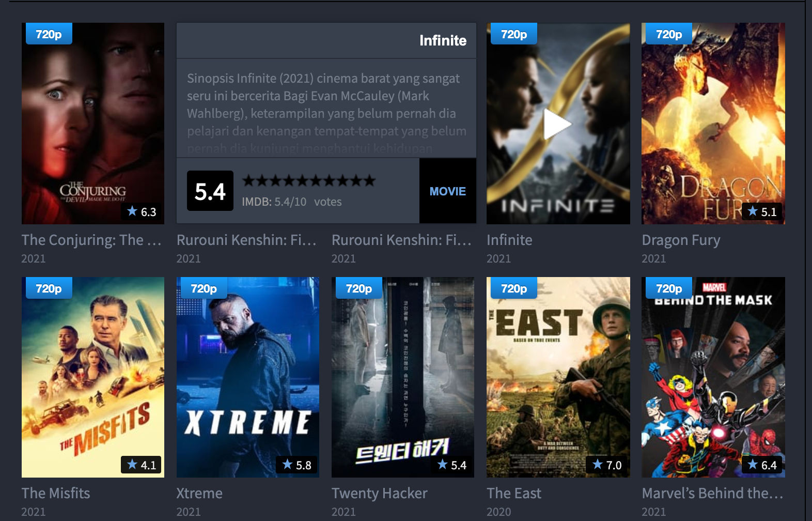This screenshot has height=521, width=812.
Task: Click the 720p badge on the Infinite poster
Action: [514, 34]
